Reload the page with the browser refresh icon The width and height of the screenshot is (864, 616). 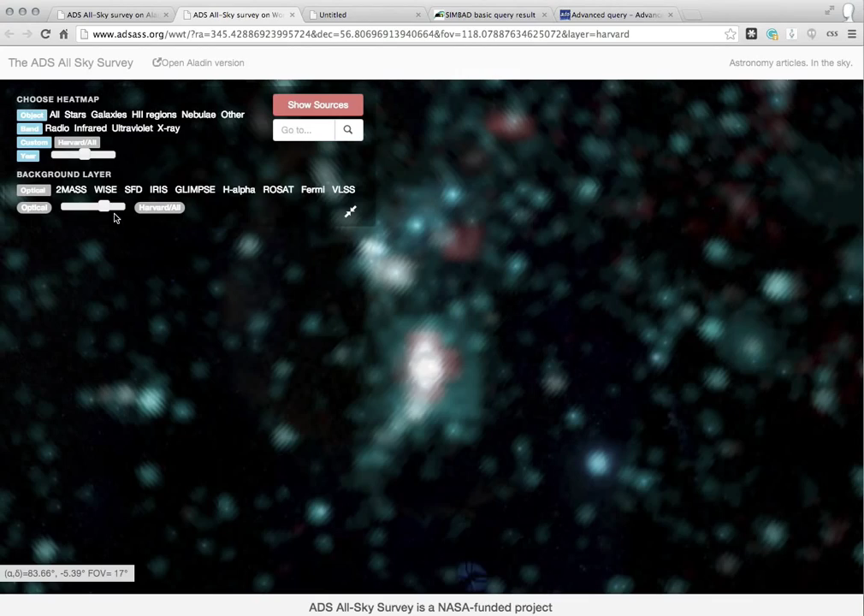point(45,34)
